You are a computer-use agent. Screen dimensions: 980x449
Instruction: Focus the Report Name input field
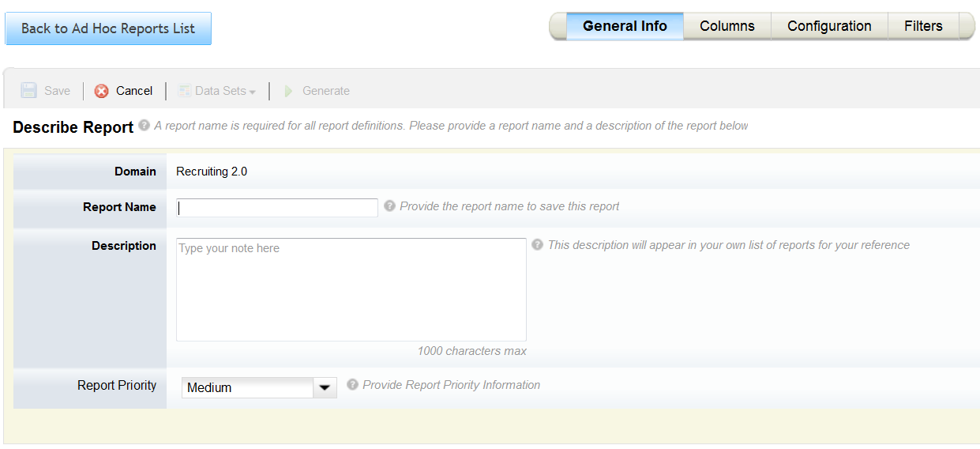click(277, 207)
